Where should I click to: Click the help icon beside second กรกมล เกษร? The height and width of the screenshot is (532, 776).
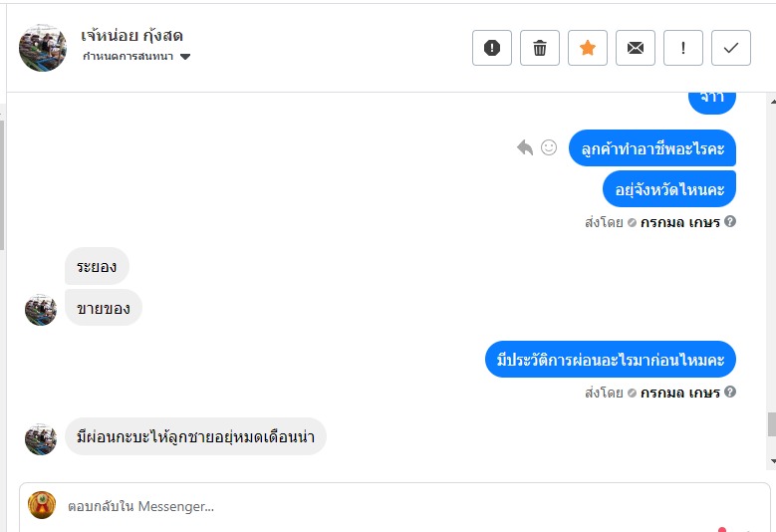[730, 393]
